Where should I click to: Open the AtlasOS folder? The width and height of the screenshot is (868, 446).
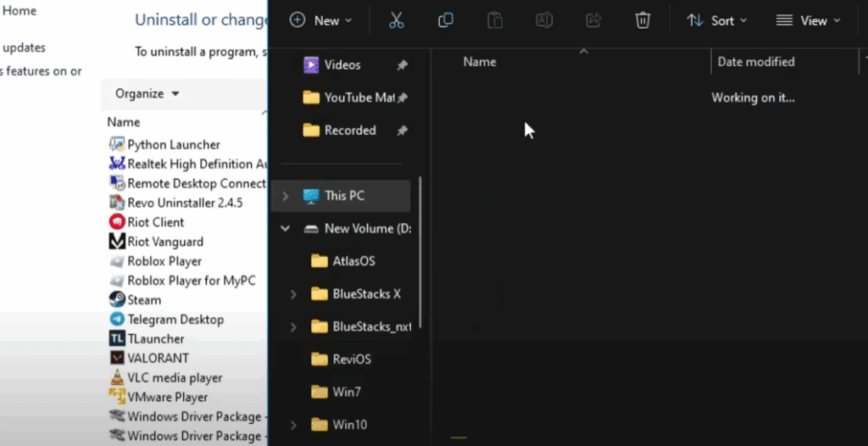pyautogui.click(x=353, y=261)
